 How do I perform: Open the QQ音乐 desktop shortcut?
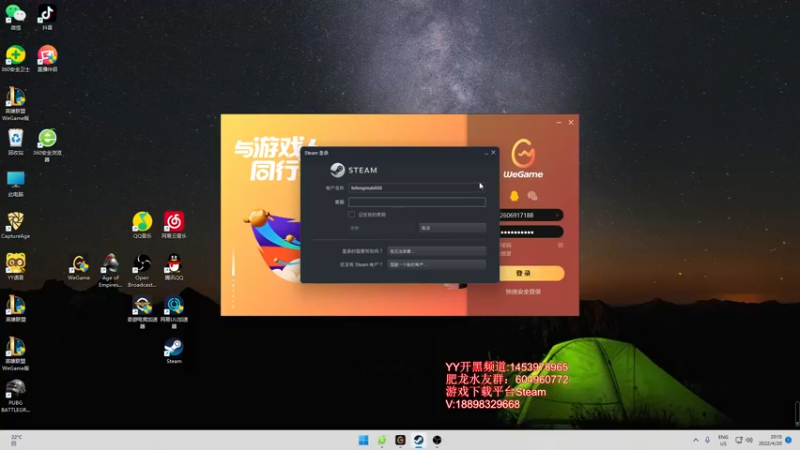point(142,225)
